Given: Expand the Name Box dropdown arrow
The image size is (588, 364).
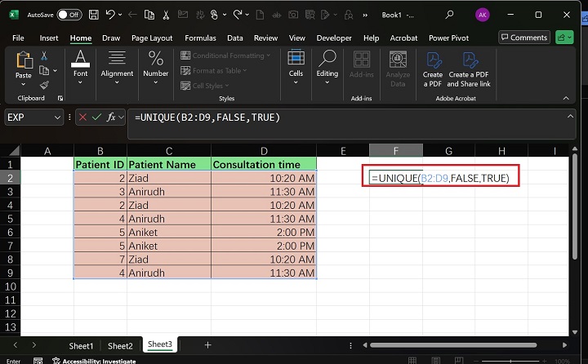Looking at the screenshot, I should click(x=57, y=118).
